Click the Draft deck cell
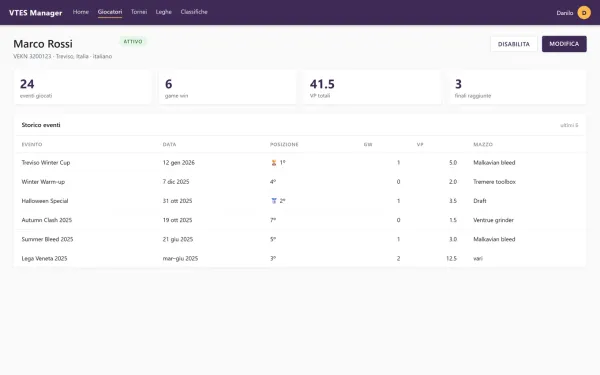 tap(480, 201)
